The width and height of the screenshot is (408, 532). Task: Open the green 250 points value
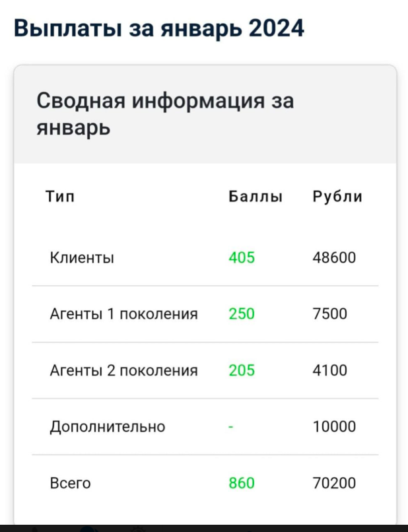tap(242, 314)
